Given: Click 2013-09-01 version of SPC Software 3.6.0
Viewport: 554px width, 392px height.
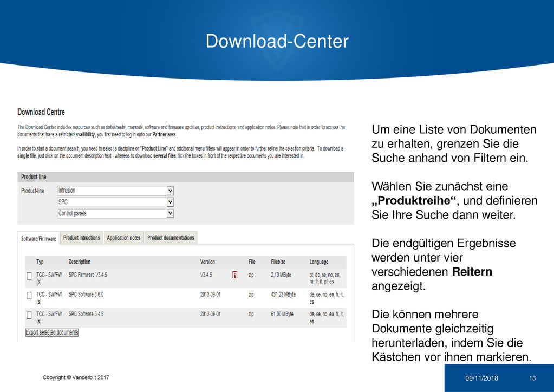Looking at the screenshot, I should pyautogui.click(x=210, y=295).
